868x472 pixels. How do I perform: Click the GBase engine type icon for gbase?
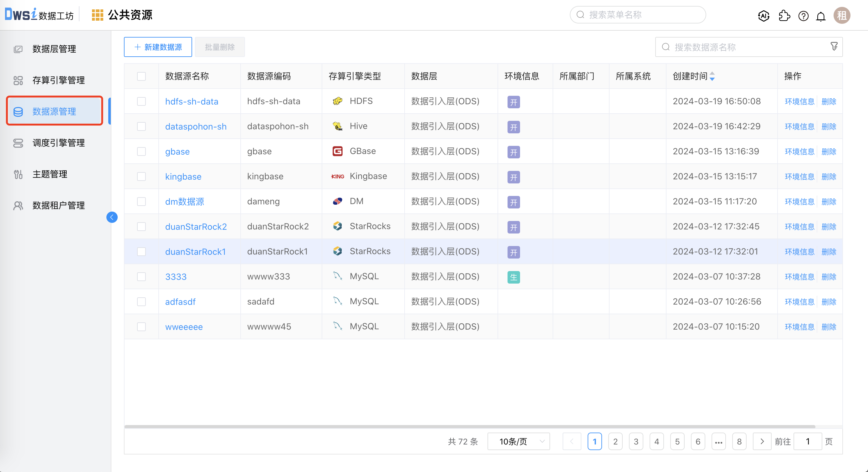337,151
